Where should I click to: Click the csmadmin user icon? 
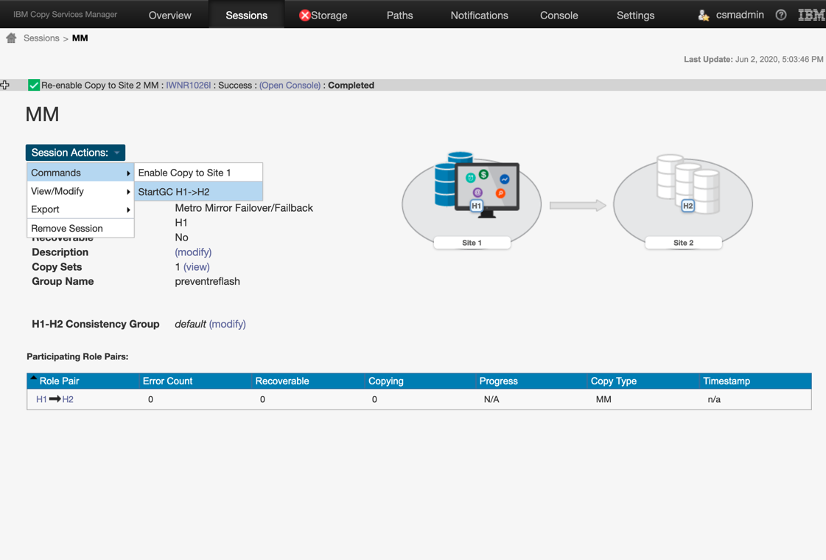point(703,15)
